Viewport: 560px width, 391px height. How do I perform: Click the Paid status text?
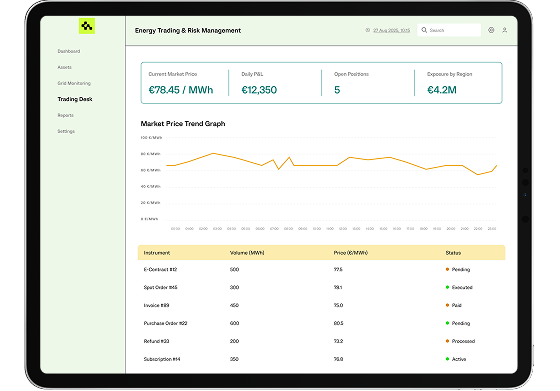456,305
